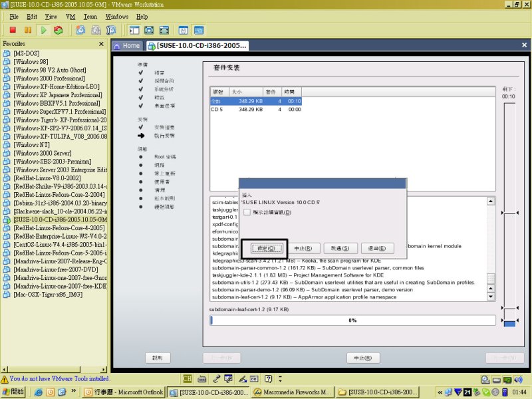This screenshot has width=532, height=399.
Task: Open the Windows menu
Action: click(x=117, y=17)
